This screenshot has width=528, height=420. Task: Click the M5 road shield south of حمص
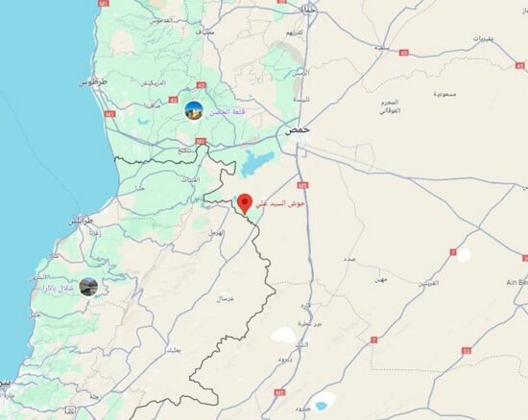[x=302, y=185]
